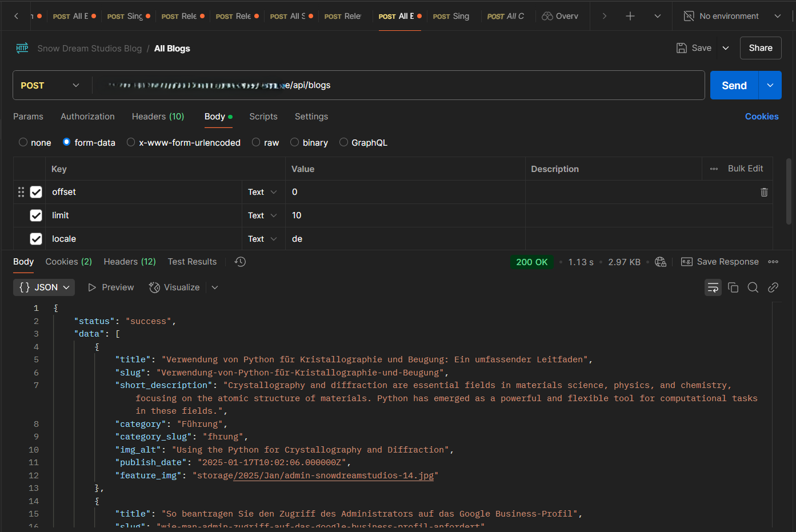Uncheck the locale parameter checkbox
This screenshot has height=532, width=796.
click(x=36, y=239)
